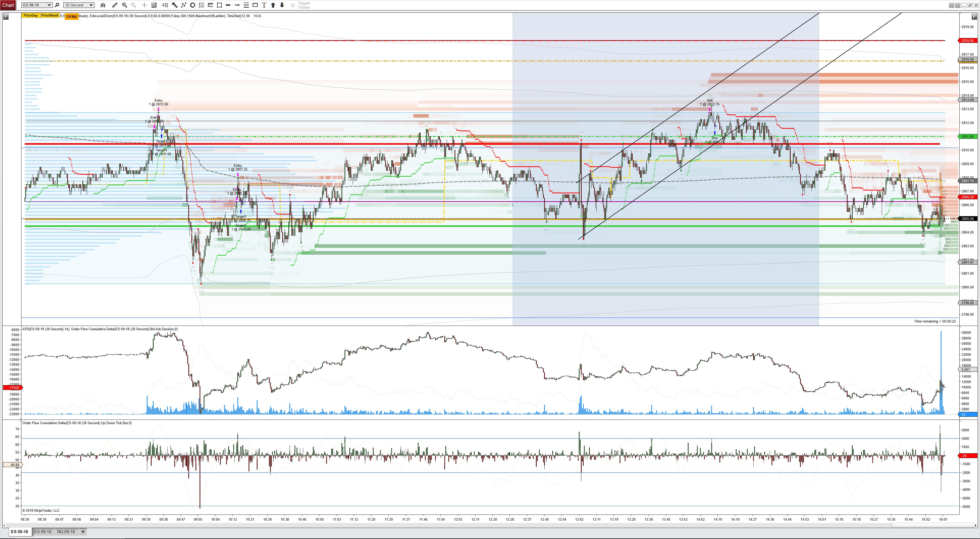Image resolution: width=980 pixels, height=539 pixels.
Task: Click the green 2811.00 price marker
Action: pos(967,137)
